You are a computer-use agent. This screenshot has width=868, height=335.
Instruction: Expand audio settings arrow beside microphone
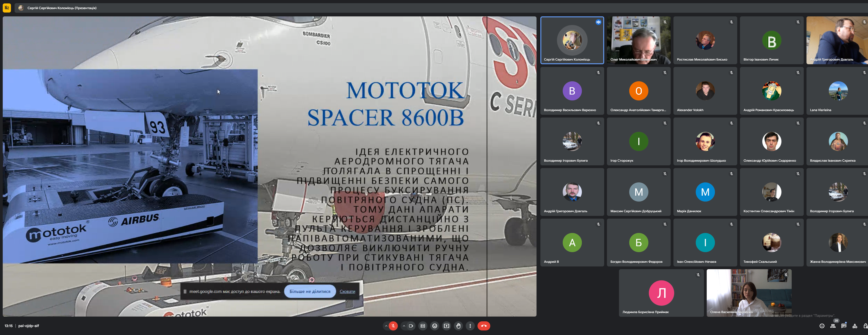[x=386, y=326]
